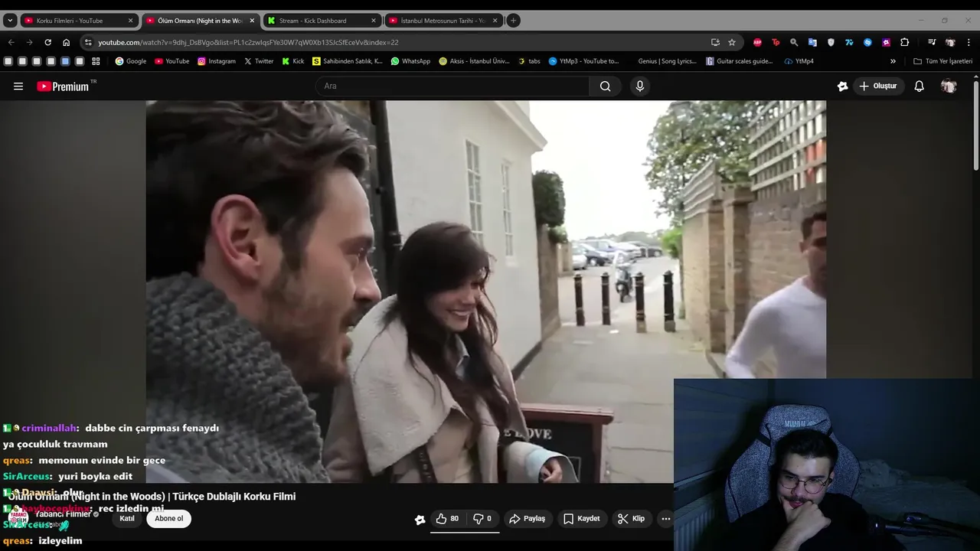This screenshot has width=980, height=551.
Task: Click the sparkle Ask icon near like button
Action: point(420,520)
